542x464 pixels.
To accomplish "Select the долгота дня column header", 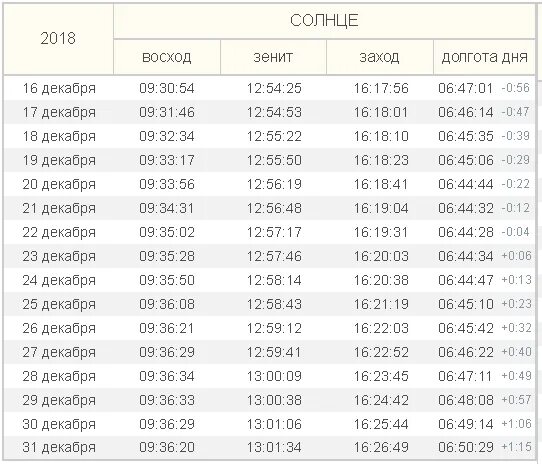I will tap(484, 57).
